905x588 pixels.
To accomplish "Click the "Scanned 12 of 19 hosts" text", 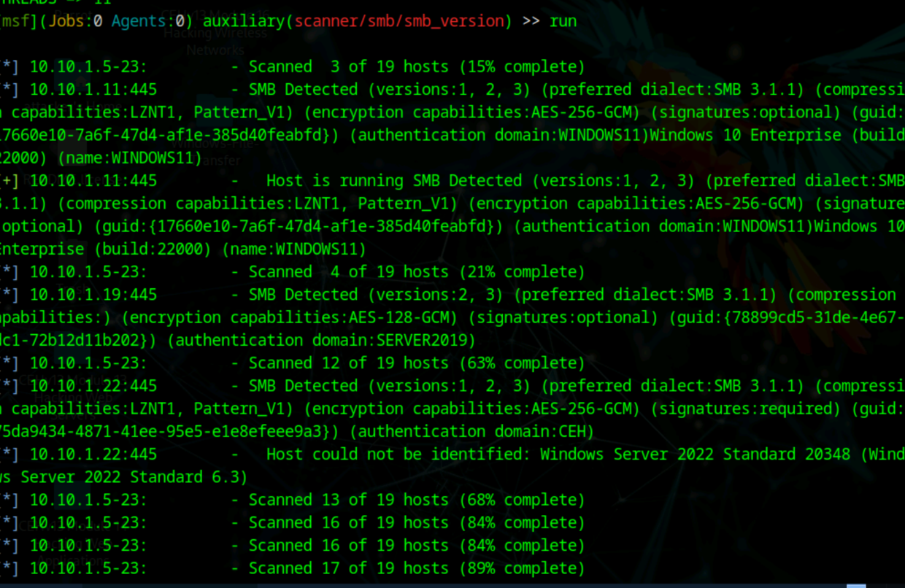I will [348, 363].
